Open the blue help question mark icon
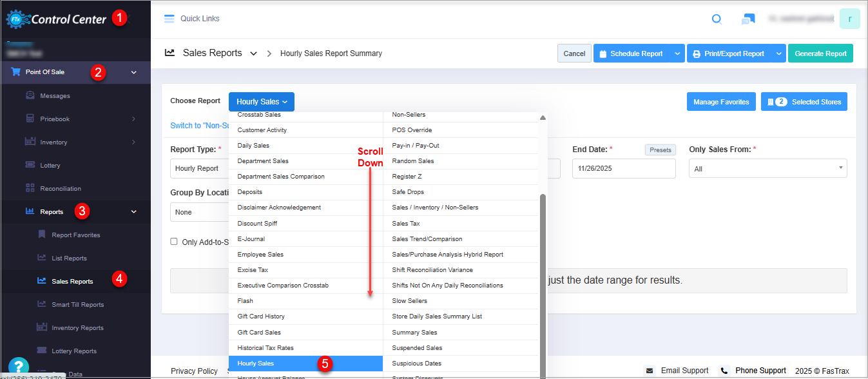This screenshot has height=379, width=868. coord(19,367)
